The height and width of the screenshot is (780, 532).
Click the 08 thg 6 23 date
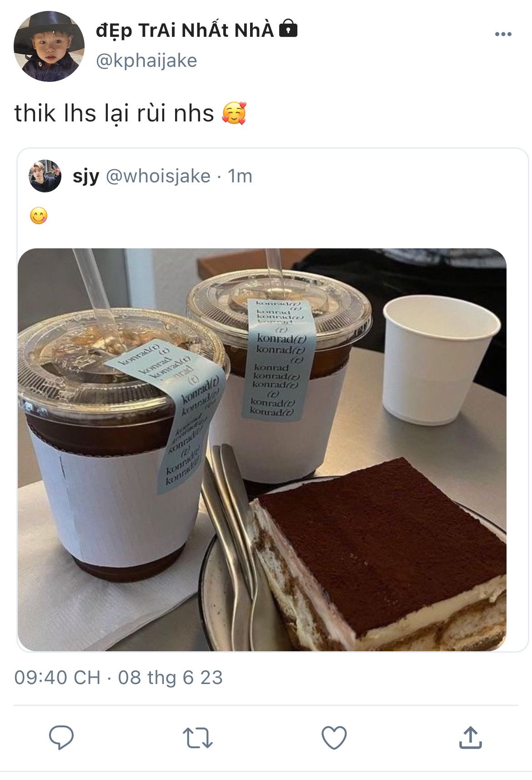point(171,677)
